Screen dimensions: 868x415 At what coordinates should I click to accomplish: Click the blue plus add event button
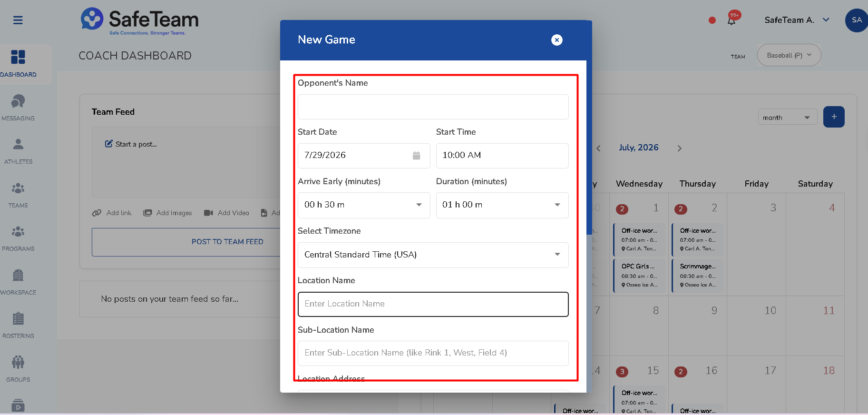click(x=834, y=117)
